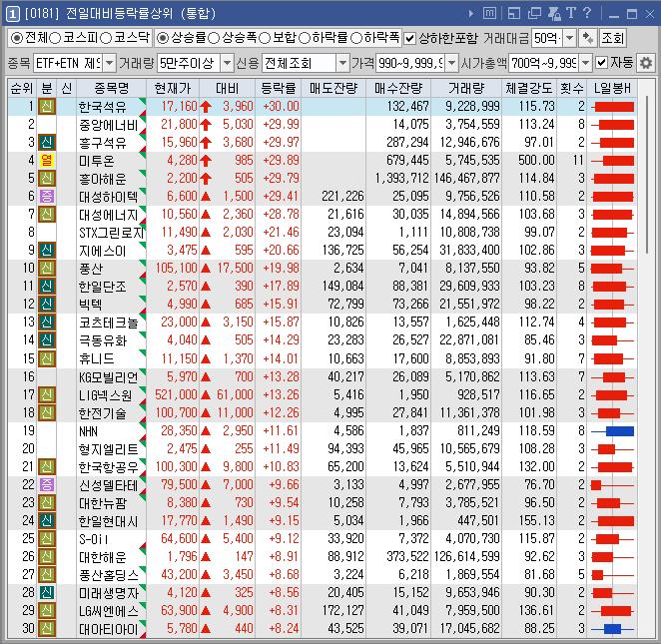This screenshot has width=661, height=644.
Task: Select the stock name STX그린로지
Action: 111,233
